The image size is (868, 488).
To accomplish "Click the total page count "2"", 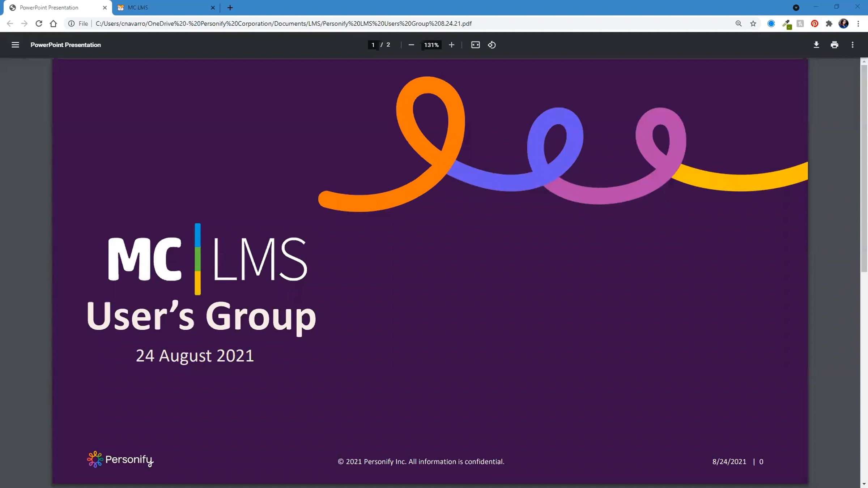I will 388,45.
